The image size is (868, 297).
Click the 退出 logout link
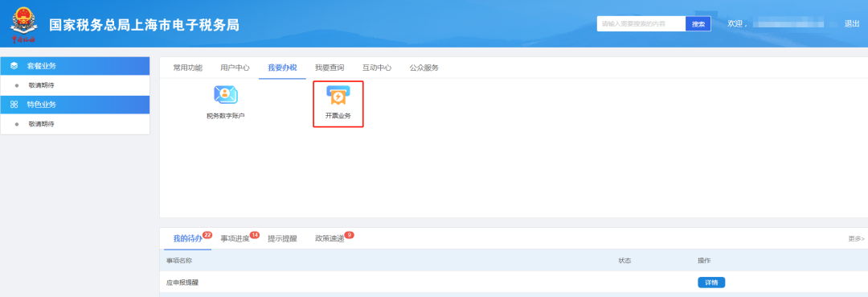852,24
